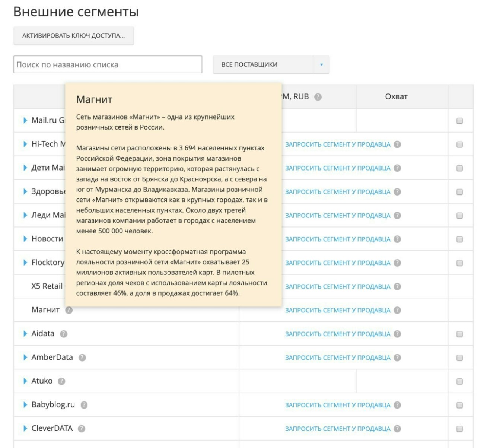Request segment from seller for Babyblog.ru
This screenshot has width=484, height=448.
pyautogui.click(x=338, y=405)
